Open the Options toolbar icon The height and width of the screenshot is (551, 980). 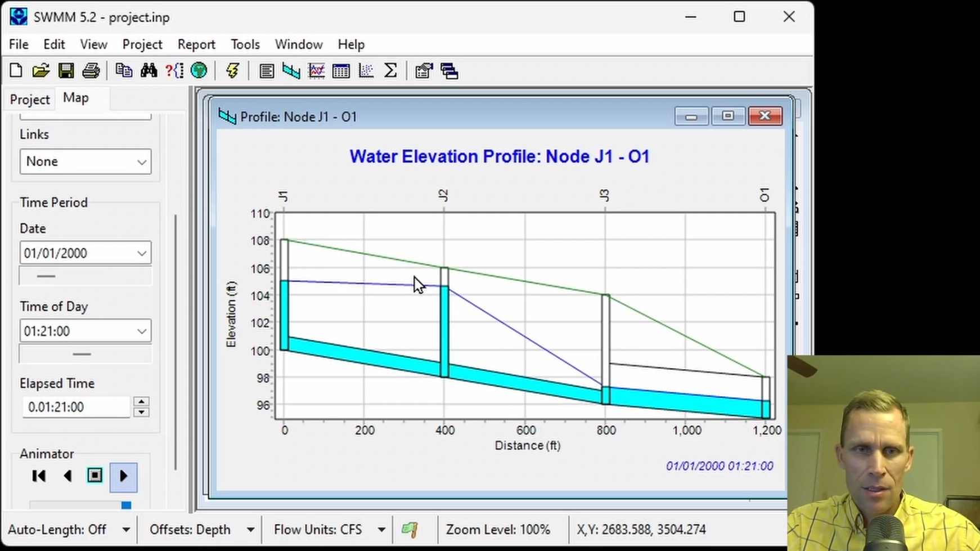[x=424, y=71]
